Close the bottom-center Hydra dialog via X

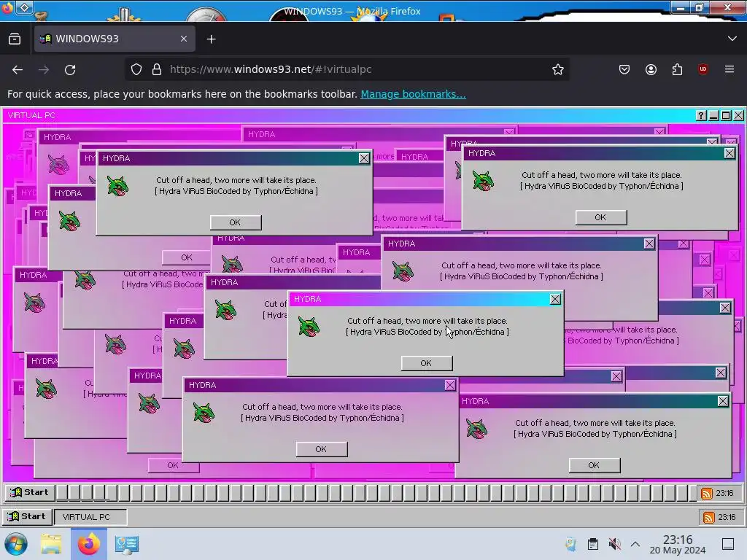[x=449, y=385]
